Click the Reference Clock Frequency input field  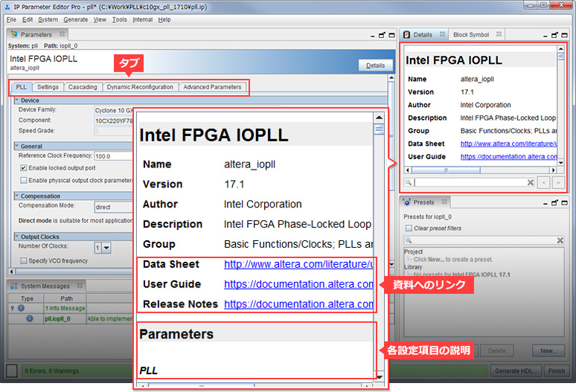click(x=114, y=156)
